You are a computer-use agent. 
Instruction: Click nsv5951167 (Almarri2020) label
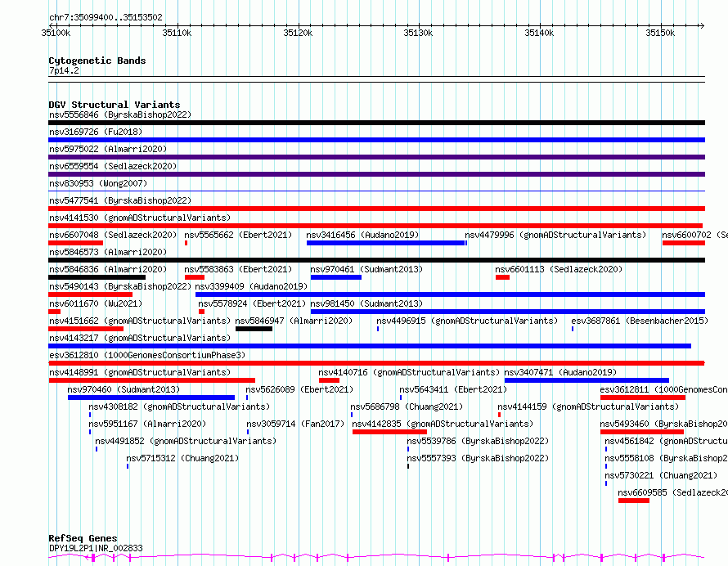tap(147, 424)
